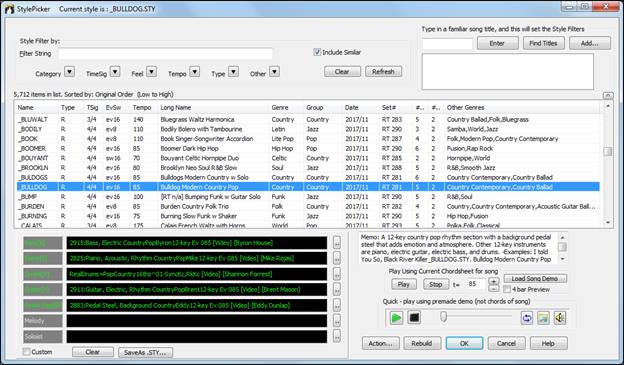Viewport: 624px width, 365px height.
Task: Click the StylePicker penguin icon in title bar
Action: [9, 9]
